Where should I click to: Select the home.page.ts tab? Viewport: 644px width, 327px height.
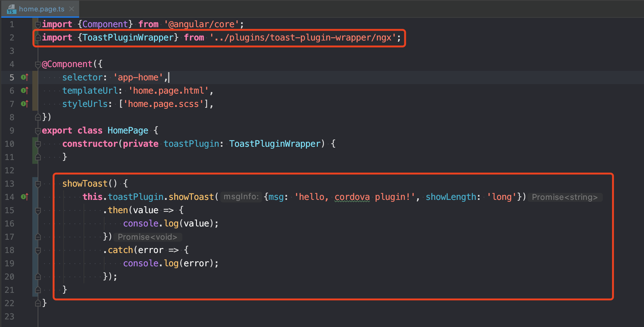[41, 9]
